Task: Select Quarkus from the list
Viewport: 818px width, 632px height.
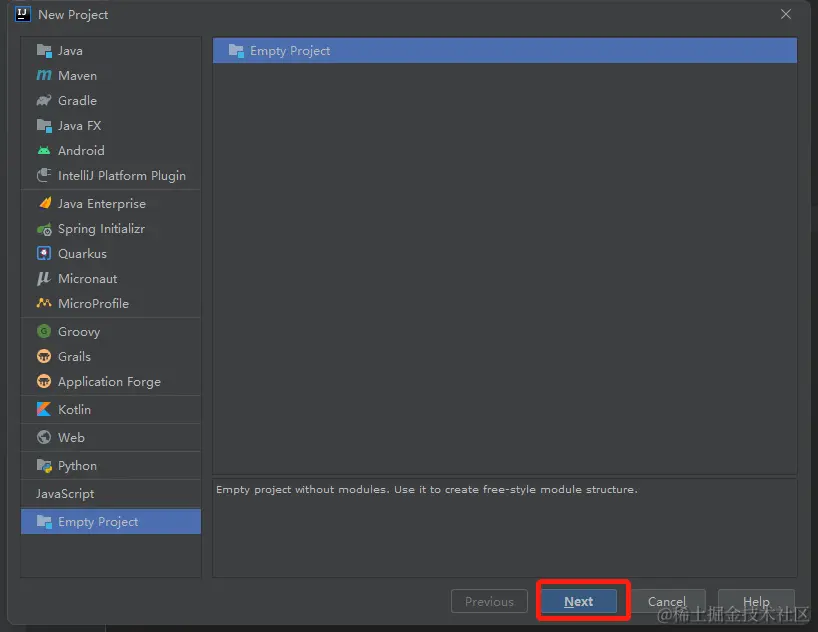Action: pos(111,254)
